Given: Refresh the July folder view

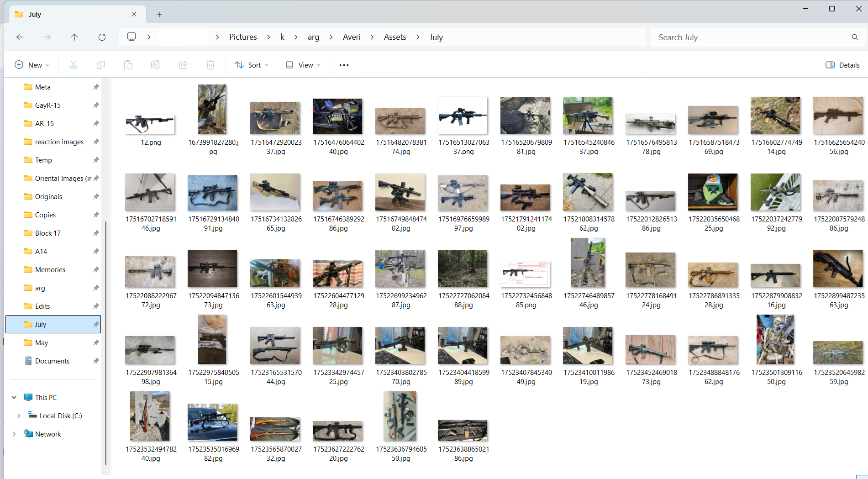Looking at the screenshot, I should (x=102, y=37).
